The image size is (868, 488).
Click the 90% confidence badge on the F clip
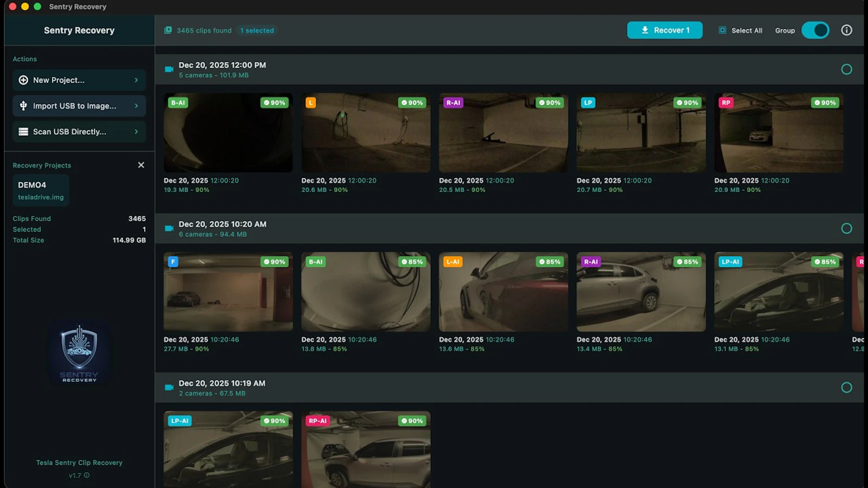click(275, 261)
